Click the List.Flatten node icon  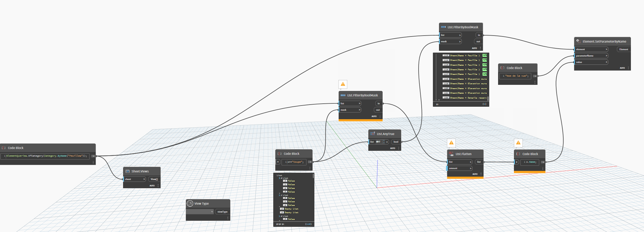[451, 154]
